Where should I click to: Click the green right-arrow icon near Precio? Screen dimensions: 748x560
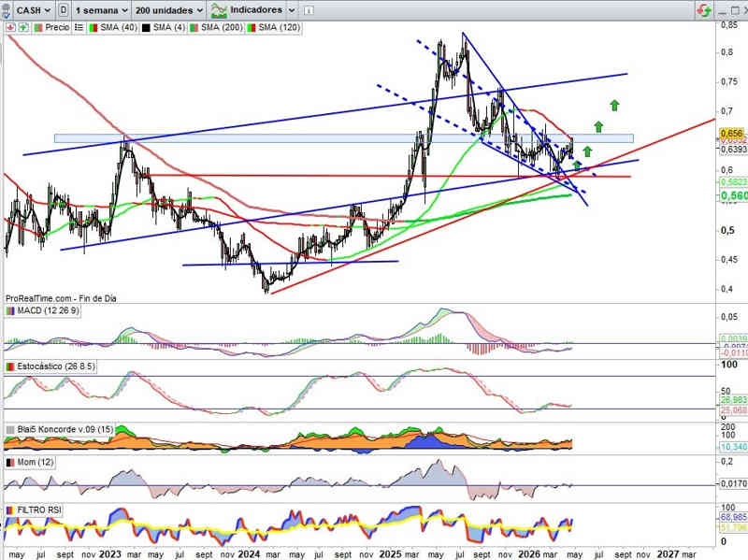(x=24, y=28)
